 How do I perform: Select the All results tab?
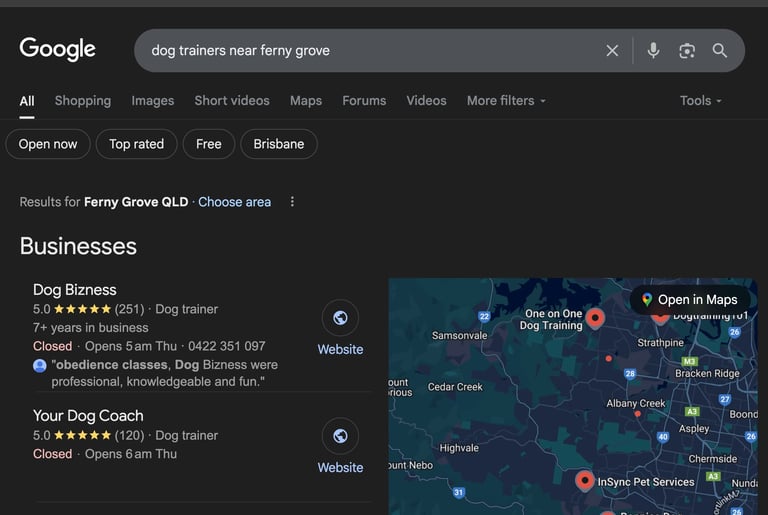point(27,101)
